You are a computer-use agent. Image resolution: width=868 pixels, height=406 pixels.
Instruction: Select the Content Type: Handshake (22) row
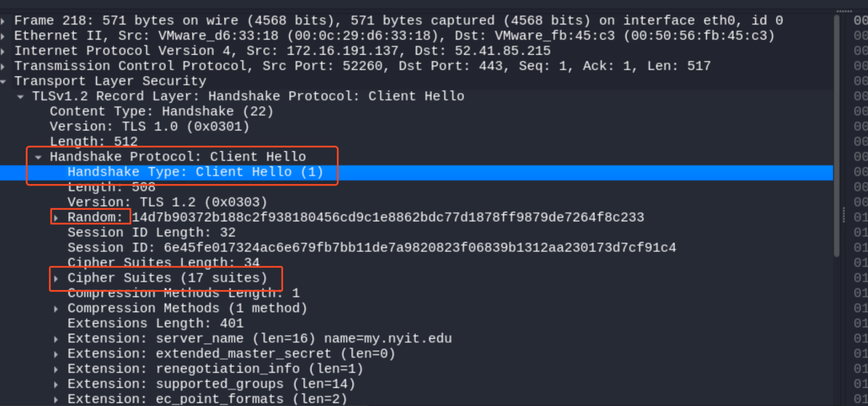pyautogui.click(x=161, y=112)
